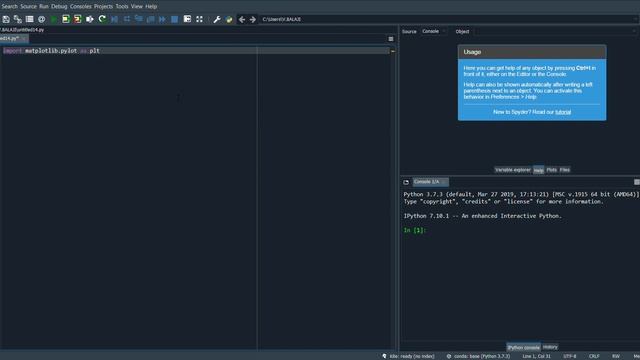Open Preferences with wrench icon
The image size is (640, 360).
(x=217, y=19)
